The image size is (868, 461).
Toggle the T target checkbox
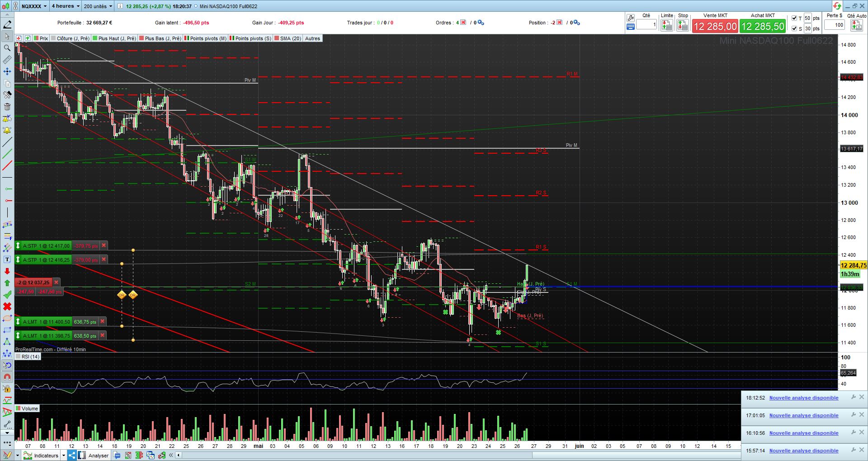[x=794, y=19]
